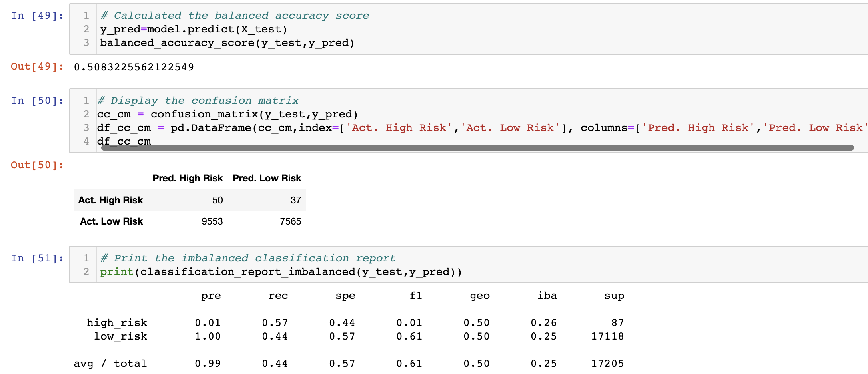Place cursor on the confusion_matrix code line
The image size is (868, 374).
tap(228, 114)
